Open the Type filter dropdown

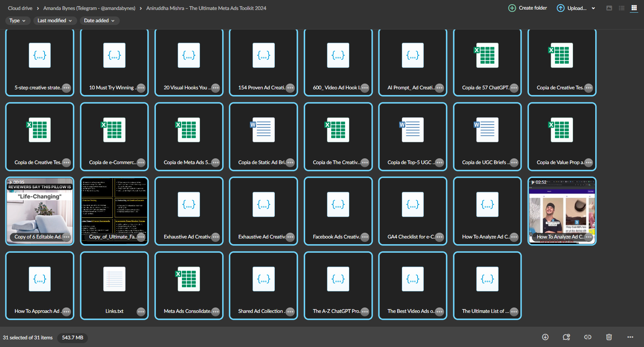[x=17, y=21]
